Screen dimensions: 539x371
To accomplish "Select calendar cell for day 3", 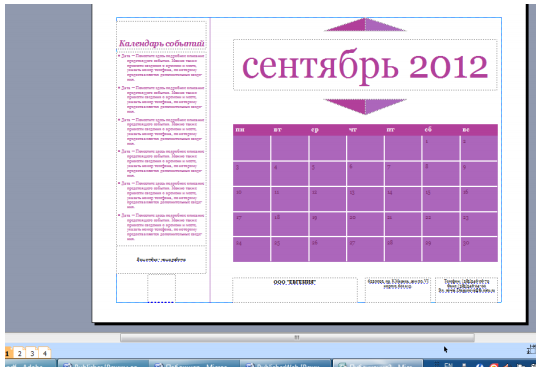I will click(252, 174).
